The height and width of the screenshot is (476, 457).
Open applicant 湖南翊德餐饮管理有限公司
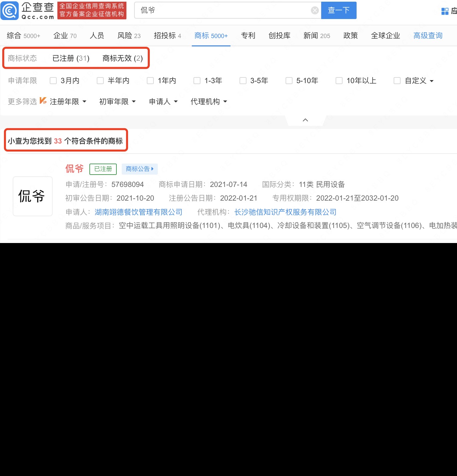tap(138, 212)
